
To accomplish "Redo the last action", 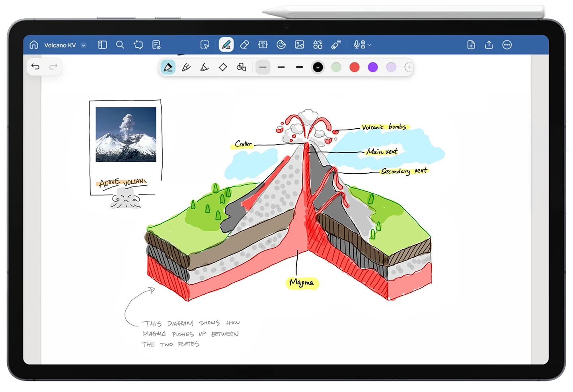I will click(53, 66).
